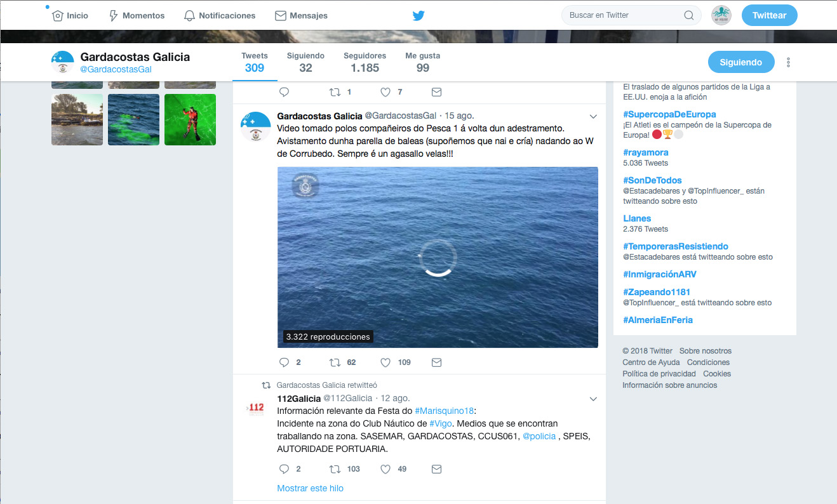The width and height of the screenshot is (837, 504).
Task: Open the profile three-dots more menu
Action: click(788, 62)
